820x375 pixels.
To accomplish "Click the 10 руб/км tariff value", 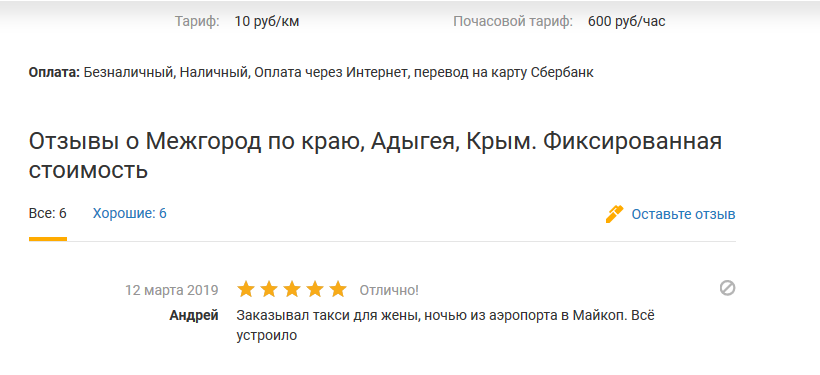I will coord(267,22).
